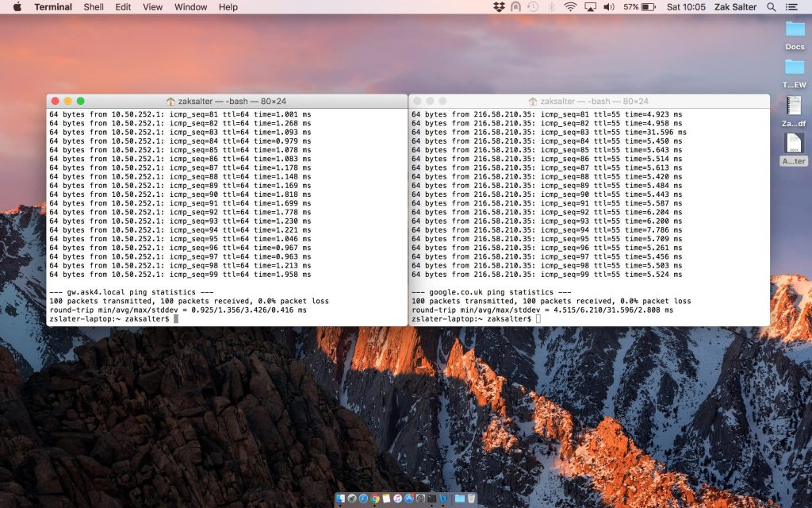
Task: Click the 57% battery indicator
Action: coord(639,6)
